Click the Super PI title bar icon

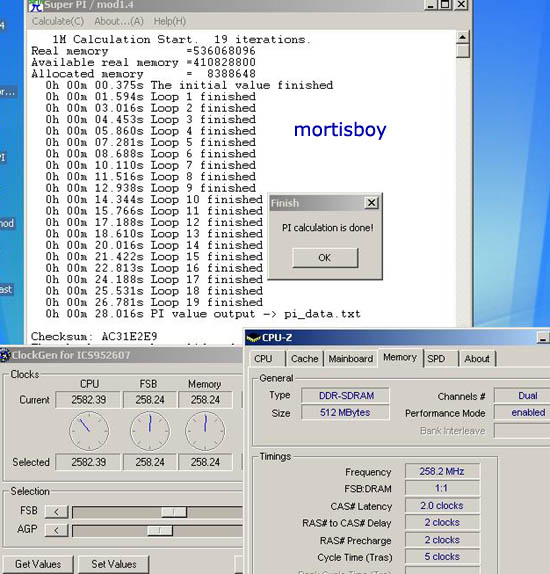pos(36,5)
